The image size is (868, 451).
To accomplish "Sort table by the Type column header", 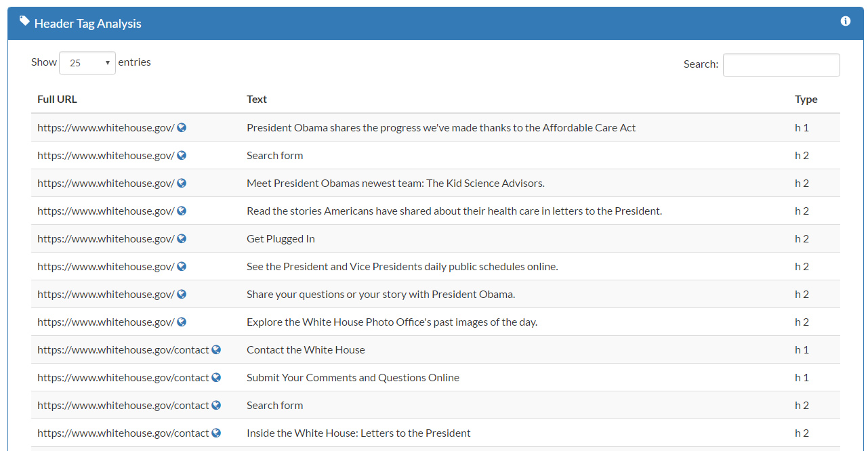I will (x=806, y=99).
